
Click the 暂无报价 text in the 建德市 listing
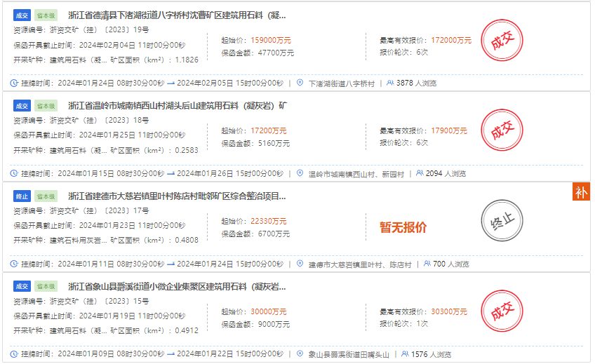(403, 227)
